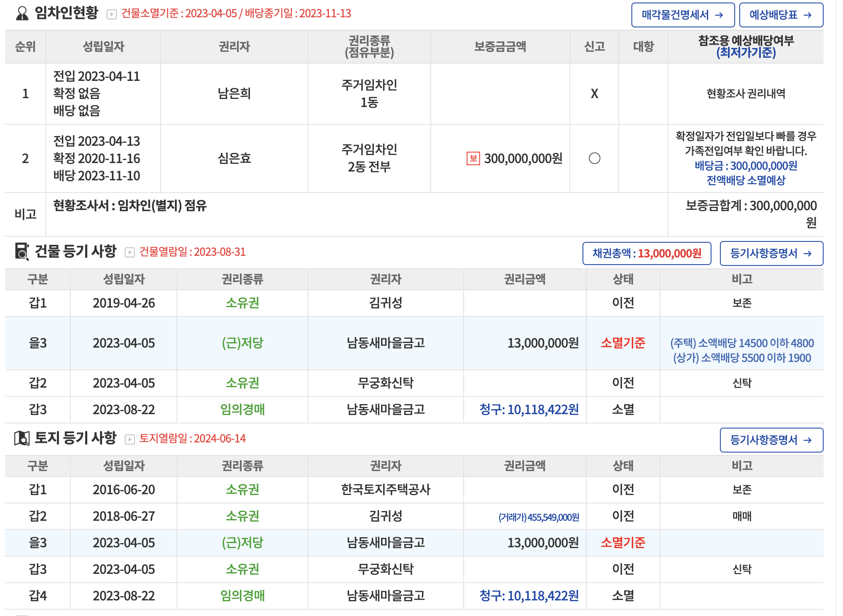The image size is (843, 616).
Task: Click the land registry map icon
Action: [22, 438]
